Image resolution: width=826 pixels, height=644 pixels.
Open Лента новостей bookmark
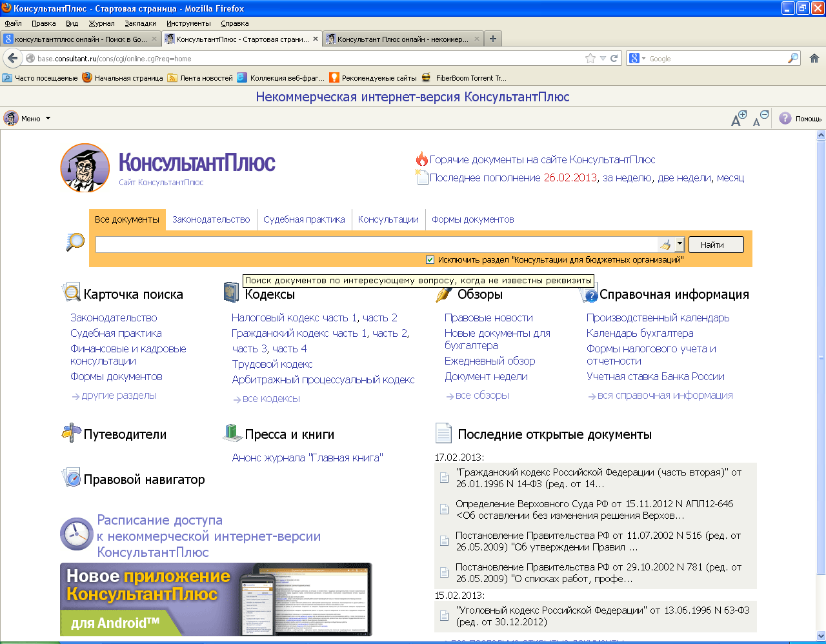coord(200,77)
